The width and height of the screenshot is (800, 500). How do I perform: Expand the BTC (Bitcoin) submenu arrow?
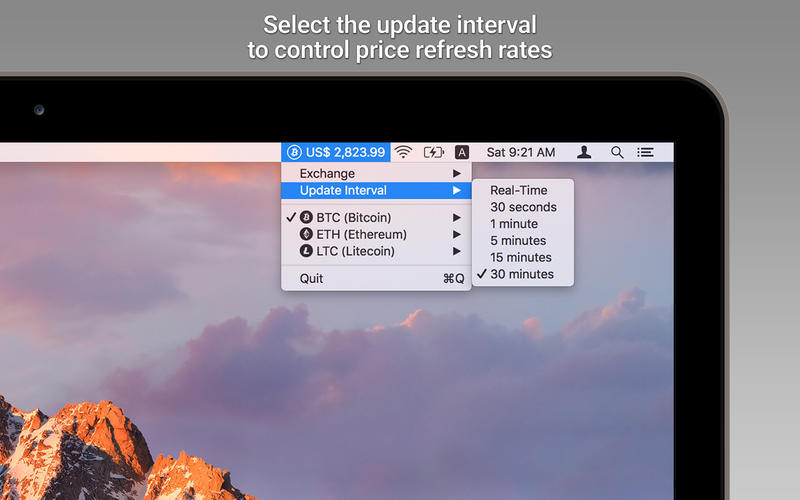(457, 217)
